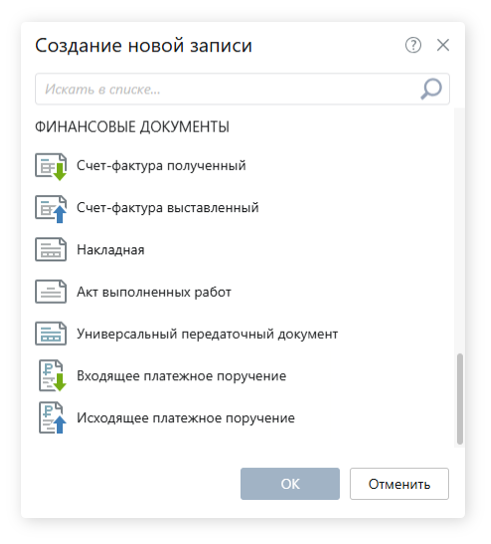Pick Исходящее платежное поручение
The height and width of the screenshot is (544, 491).
coord(186,418)
